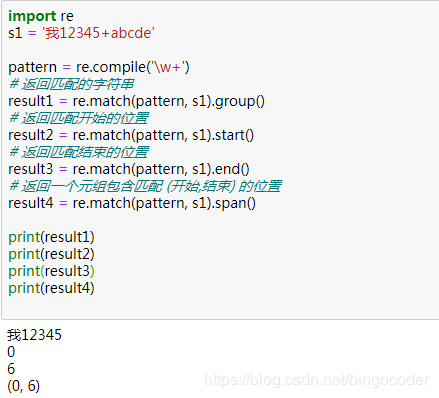439x398 pixels.
Task: Click the output value 0
Action: (x=11, y=352)
